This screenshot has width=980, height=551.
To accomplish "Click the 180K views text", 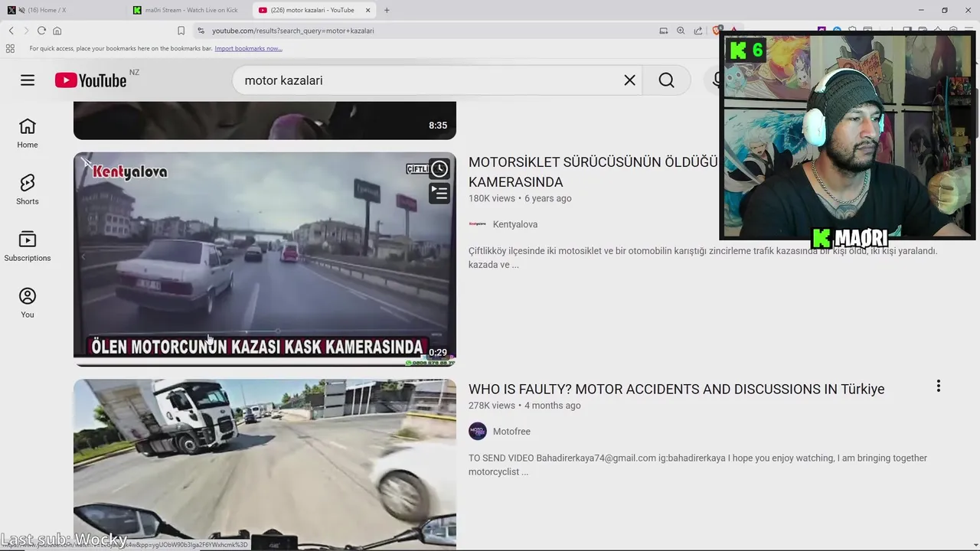I will (492, 198).
